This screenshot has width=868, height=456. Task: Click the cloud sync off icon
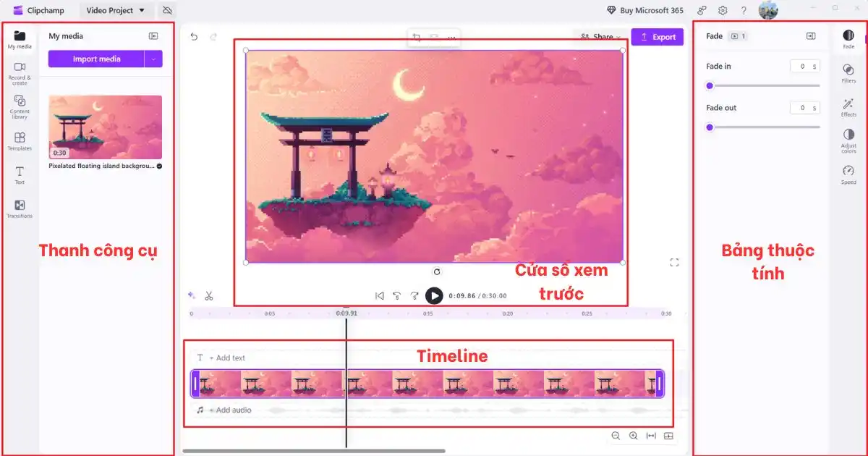tap(167, 10)
